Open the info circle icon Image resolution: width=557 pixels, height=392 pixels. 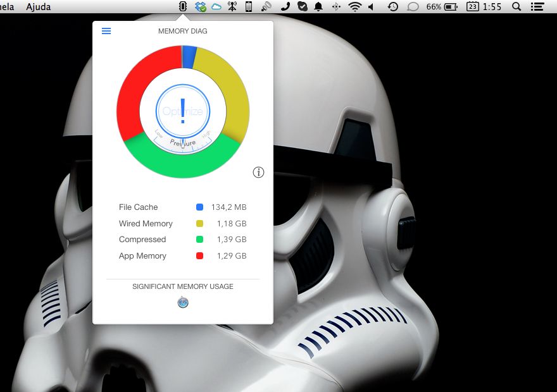click(x=258, y=172)
